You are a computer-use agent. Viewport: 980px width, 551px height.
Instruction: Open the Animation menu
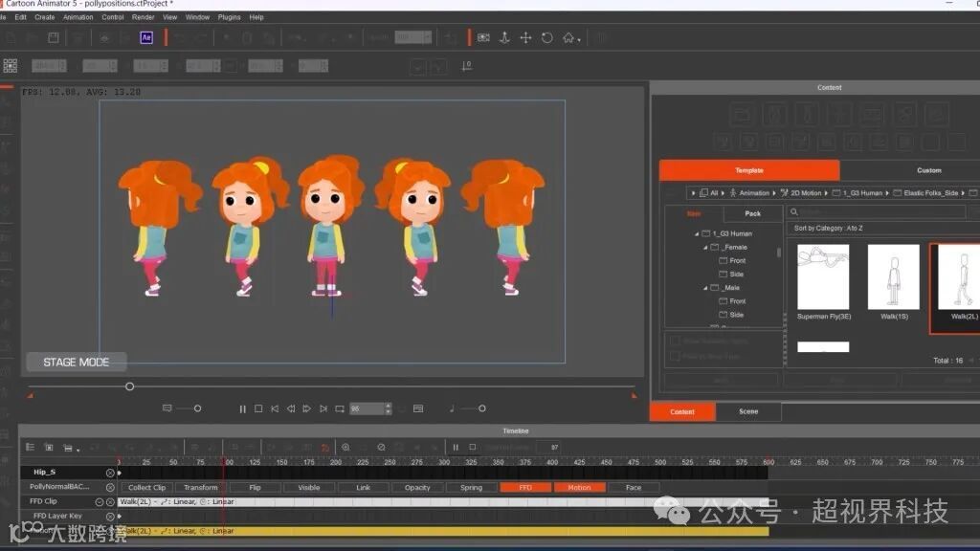[78, 17]
